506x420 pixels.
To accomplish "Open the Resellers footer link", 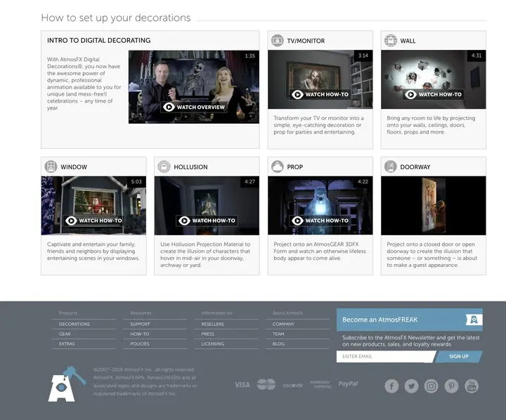I will click(x=212, y=324).
